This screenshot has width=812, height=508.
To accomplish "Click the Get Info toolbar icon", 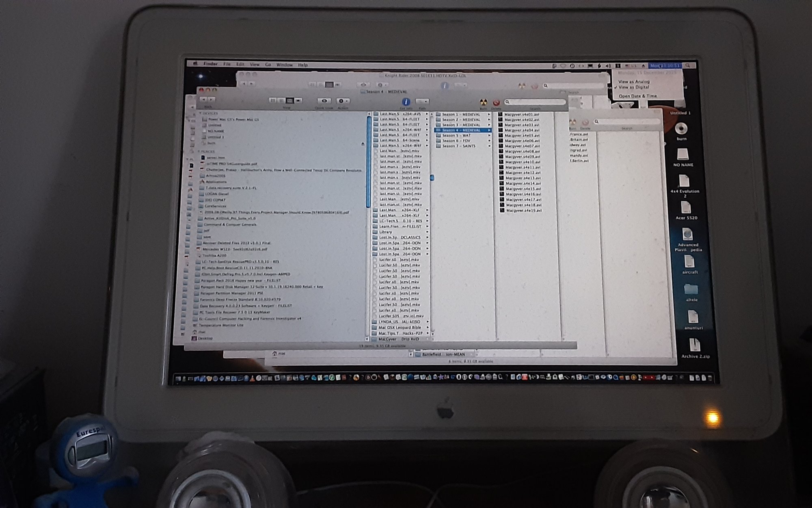I will point(405,102).
